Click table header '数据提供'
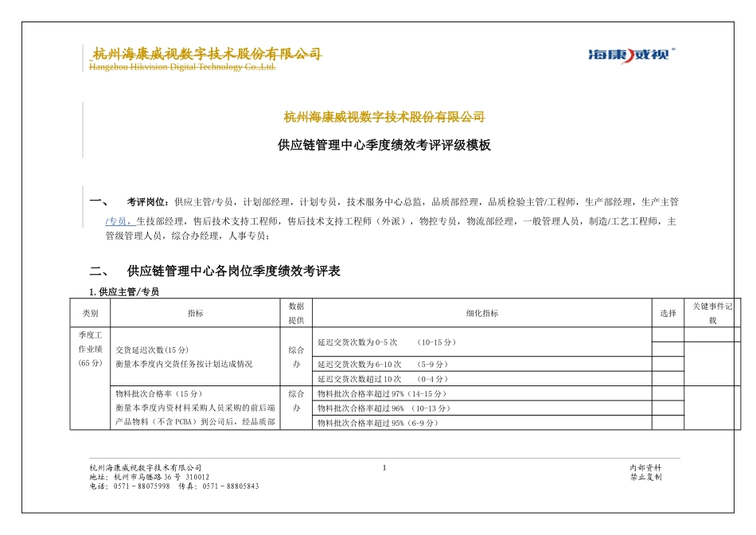This screenshot has height=535, width=756. (x=297, y=313)
